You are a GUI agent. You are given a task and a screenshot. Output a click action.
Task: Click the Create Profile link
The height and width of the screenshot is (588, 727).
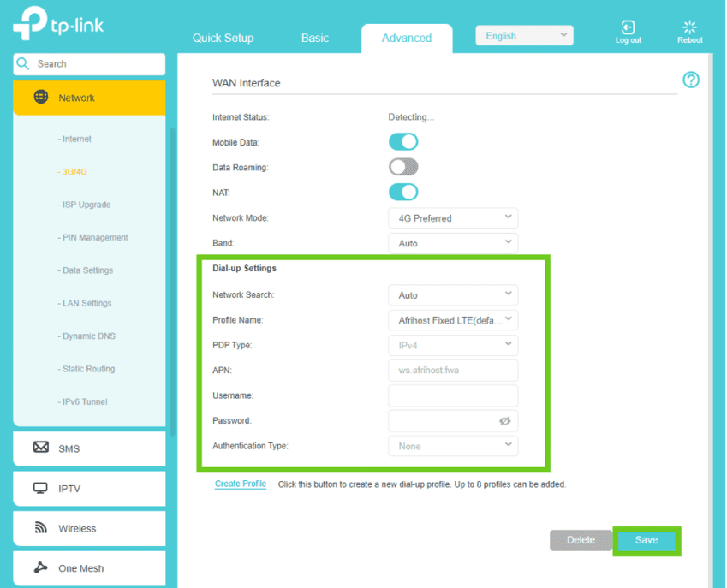[x=240, y=484]
